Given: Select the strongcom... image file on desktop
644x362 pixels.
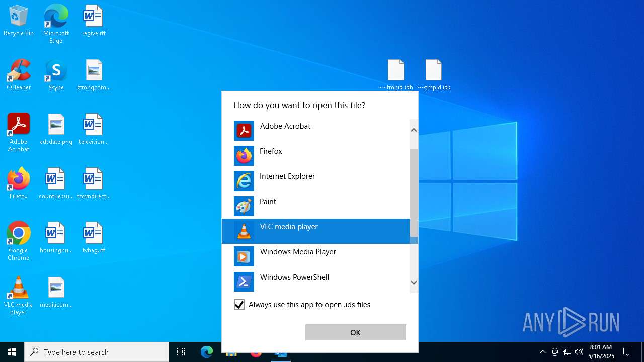Looking at the screenshot, I should [x=94, y=75].
